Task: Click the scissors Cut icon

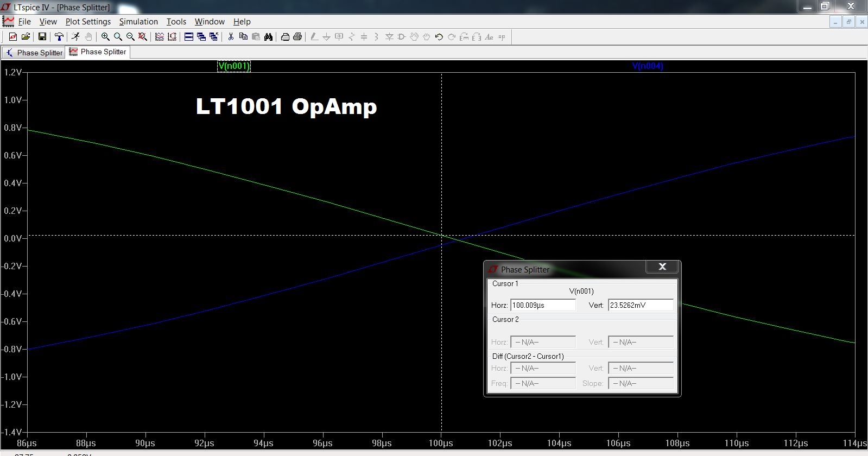Action: point(231,37)
